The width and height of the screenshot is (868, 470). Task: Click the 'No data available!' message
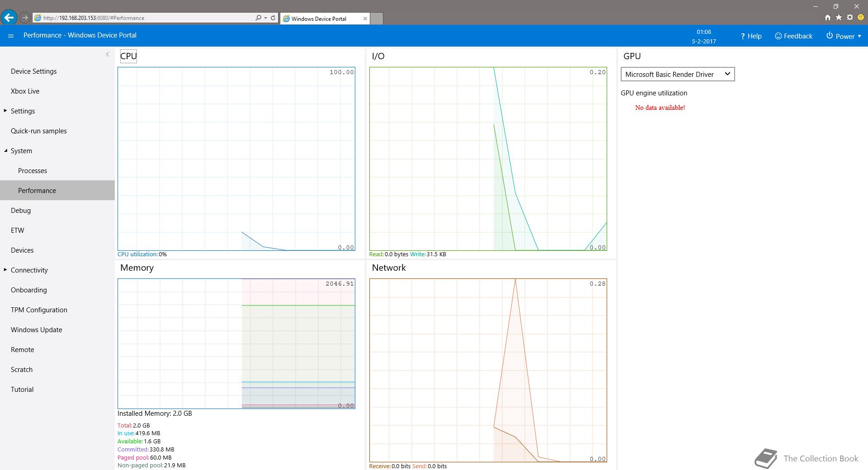tap(660, 108)
